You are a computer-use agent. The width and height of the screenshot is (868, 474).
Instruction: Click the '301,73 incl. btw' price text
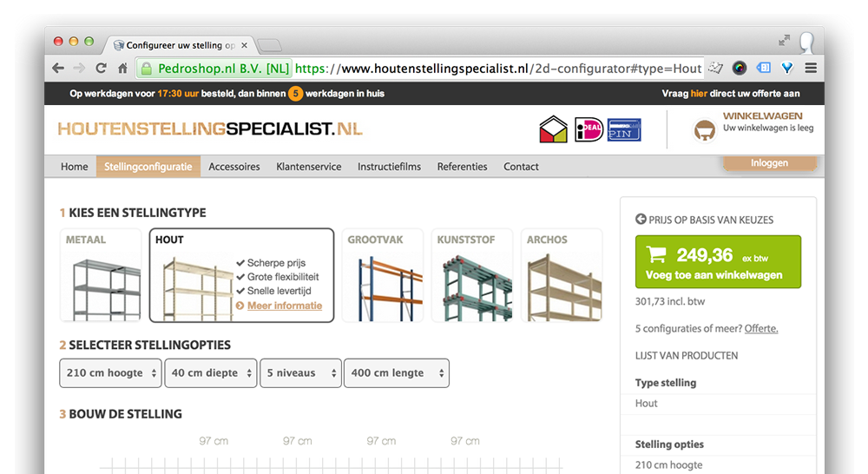pyautogui.click(x=670, y=302)
